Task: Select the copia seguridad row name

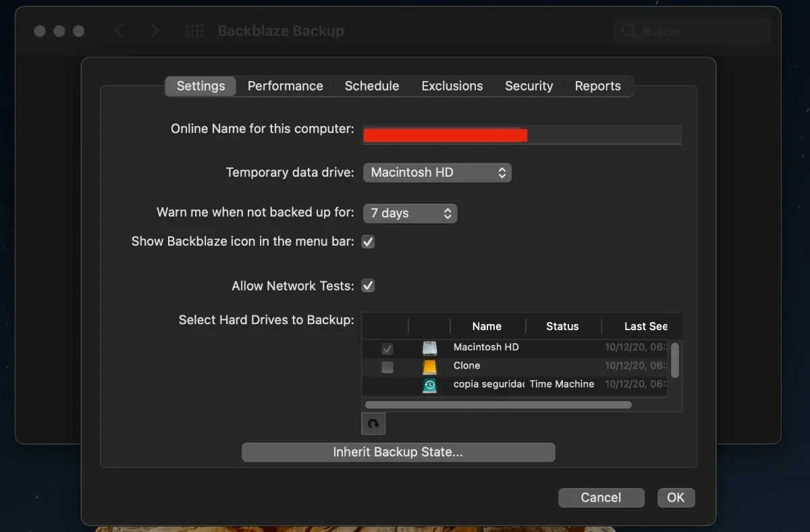Action: click(x=489, y=384)
